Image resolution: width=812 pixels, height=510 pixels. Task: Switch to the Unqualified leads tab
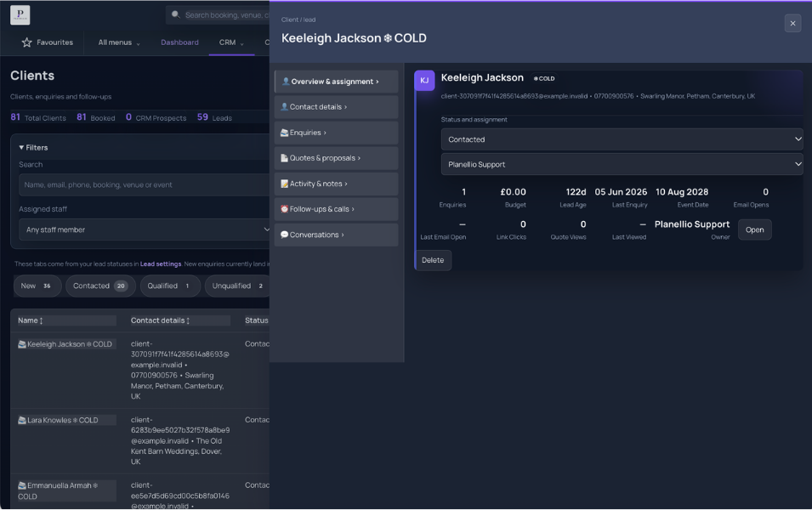pyautogui.click(x=237, y=286)
